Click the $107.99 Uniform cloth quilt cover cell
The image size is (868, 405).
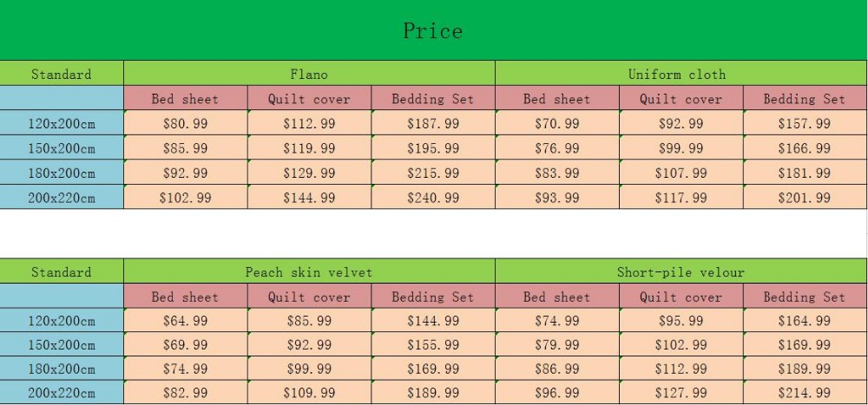coord(681,173)
